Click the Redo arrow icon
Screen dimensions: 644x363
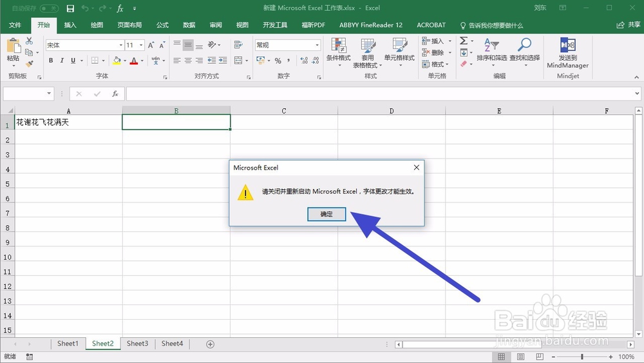[102, 8]
